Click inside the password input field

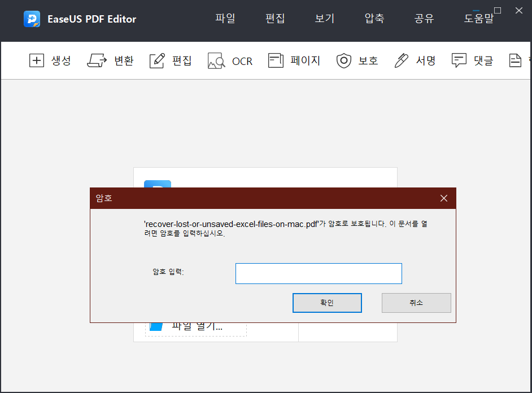click(x=319, y=273)
